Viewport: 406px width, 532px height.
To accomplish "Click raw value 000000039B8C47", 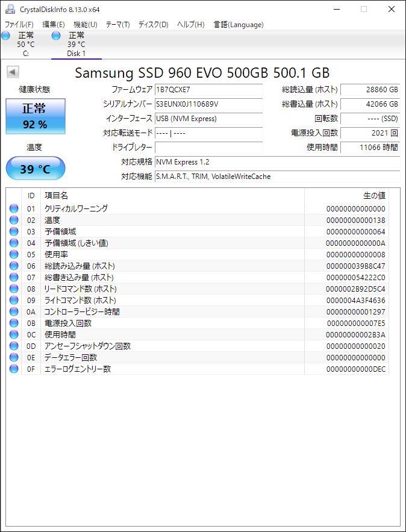I will coord(356,266).
